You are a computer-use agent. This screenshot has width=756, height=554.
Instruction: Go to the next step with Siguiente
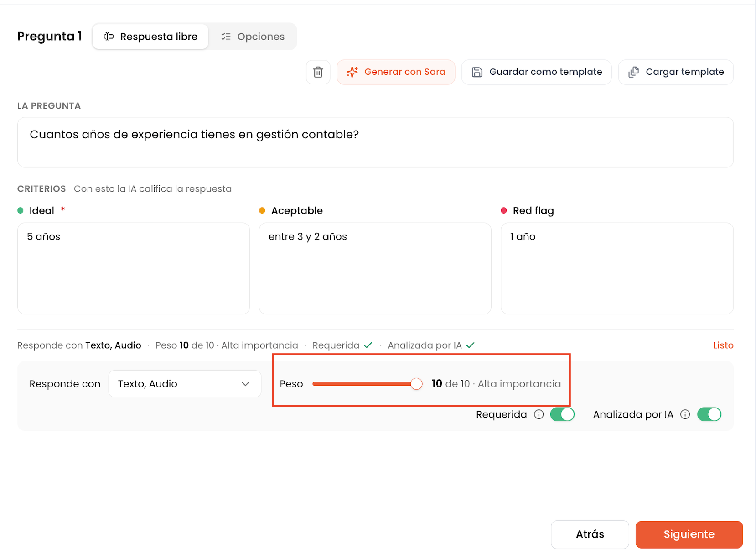point(689,534)
